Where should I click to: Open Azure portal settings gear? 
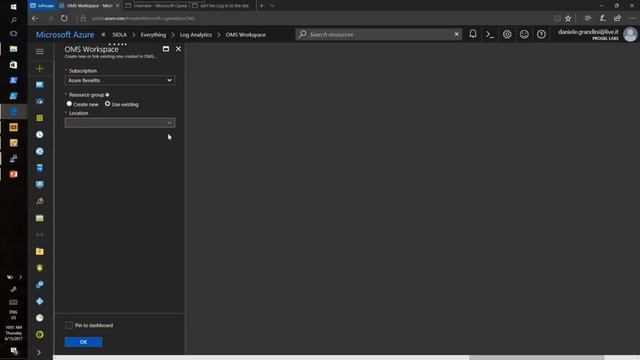(507, 35)
